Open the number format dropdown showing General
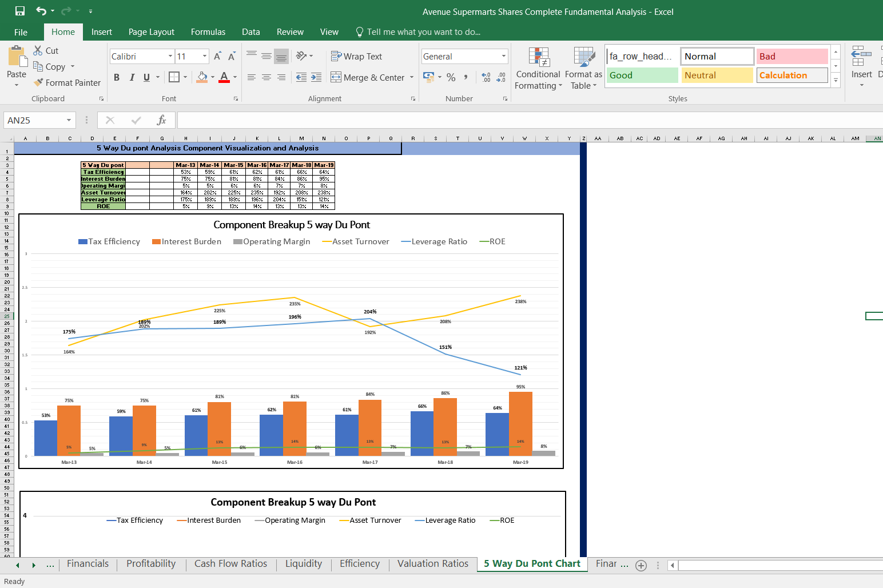The height and width of the screenshot is (588, 883). pyautogui.click(x=504, y=56)
